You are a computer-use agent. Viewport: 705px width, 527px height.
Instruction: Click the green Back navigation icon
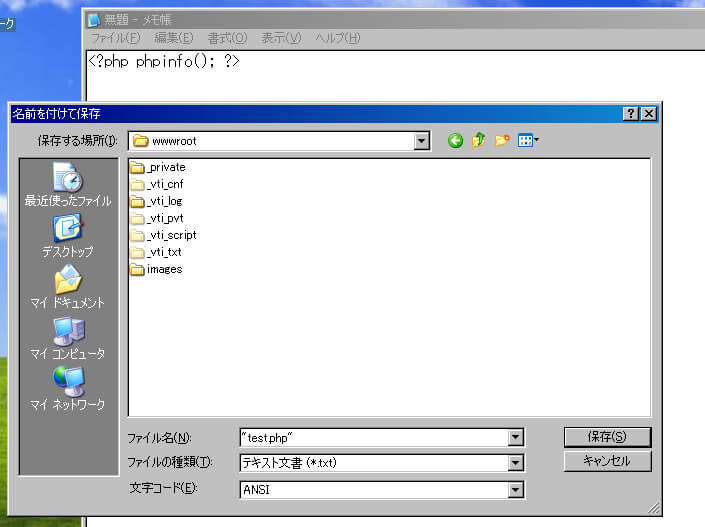[x=455, y=141]
